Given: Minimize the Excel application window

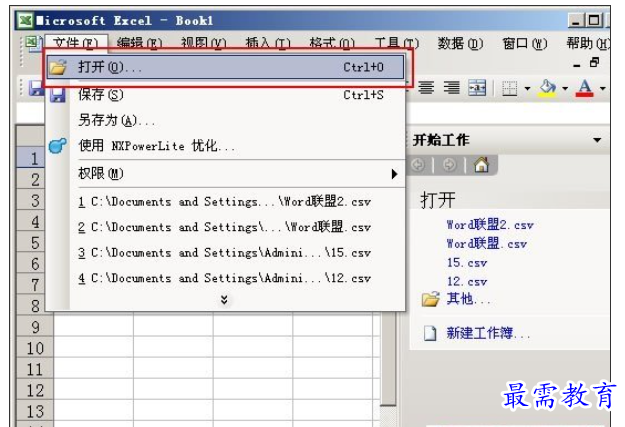Looking at the screenshot, I should (576, 20).
